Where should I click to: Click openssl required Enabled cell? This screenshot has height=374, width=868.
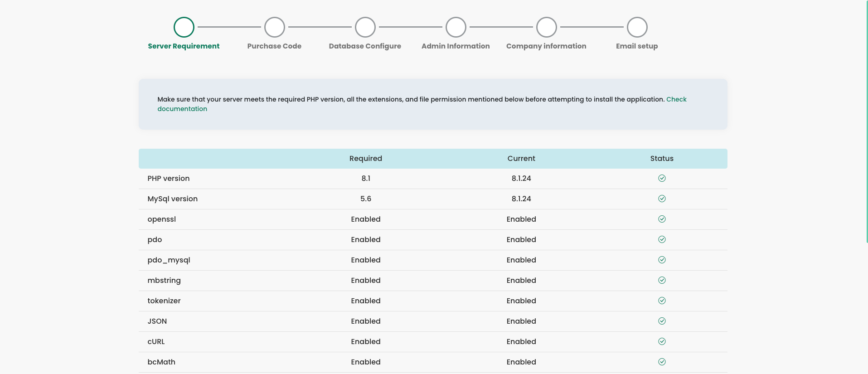click(x=366, y=219)
